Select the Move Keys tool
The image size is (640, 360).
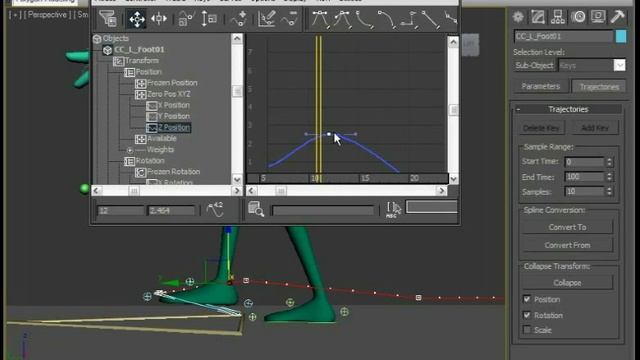[136, 18]
